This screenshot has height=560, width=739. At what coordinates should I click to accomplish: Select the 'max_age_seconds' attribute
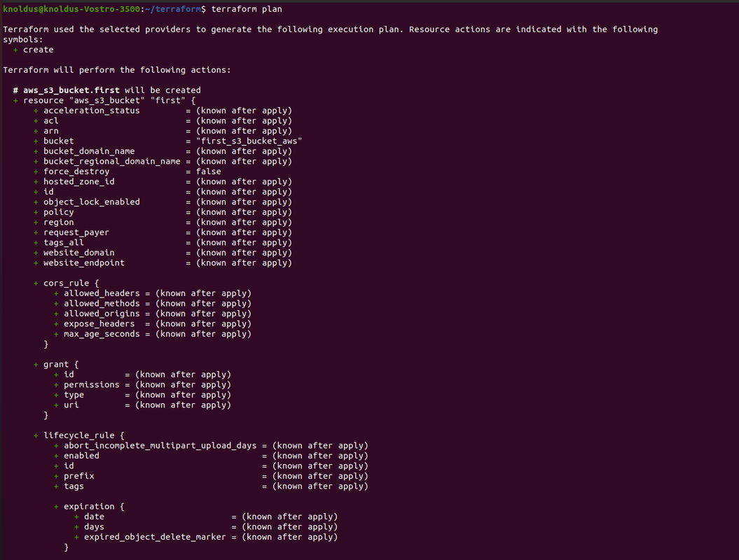point(102,334)
